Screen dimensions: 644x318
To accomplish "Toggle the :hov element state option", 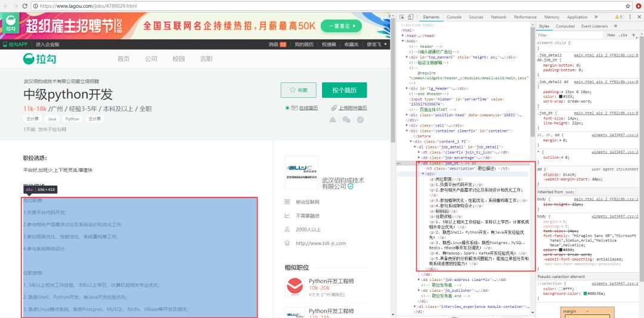I will [611, 35].
